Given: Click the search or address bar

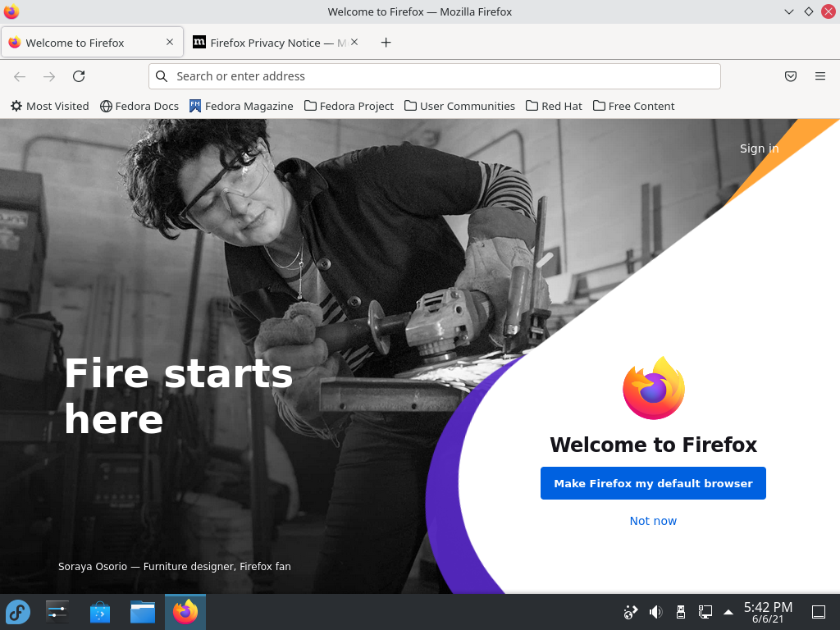Looking at the screenshot, I should pos(435,76).
